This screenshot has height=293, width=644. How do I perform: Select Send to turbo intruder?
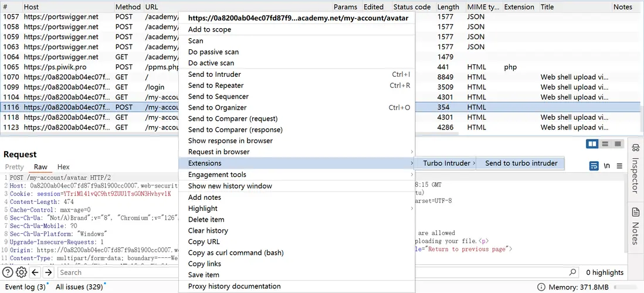521,163
